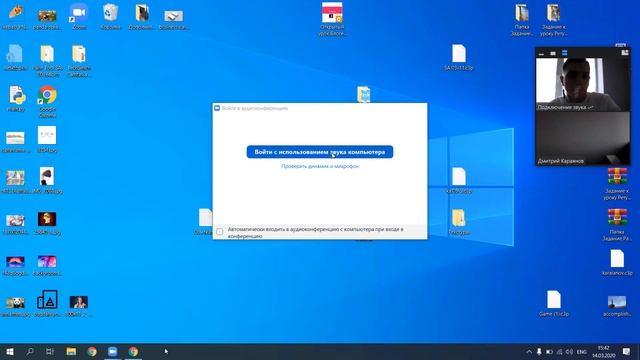640x360 pixels.
Task: Select the WinRAR archive Папка Задание
Action: coord(617,224)
